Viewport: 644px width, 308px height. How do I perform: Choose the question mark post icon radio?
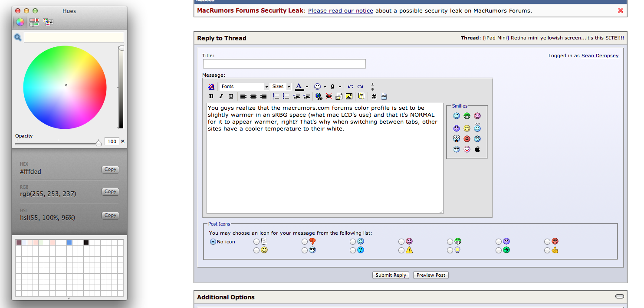[353, 250]
